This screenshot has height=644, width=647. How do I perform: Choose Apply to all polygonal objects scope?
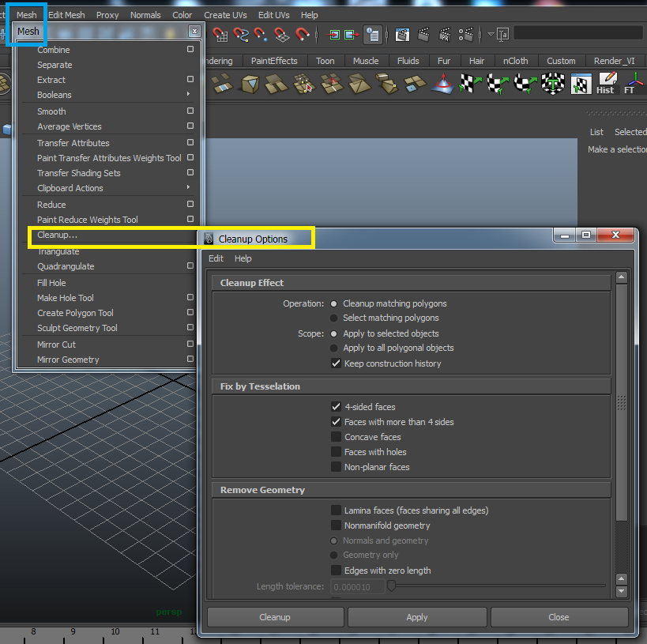(x=334, y=348)
